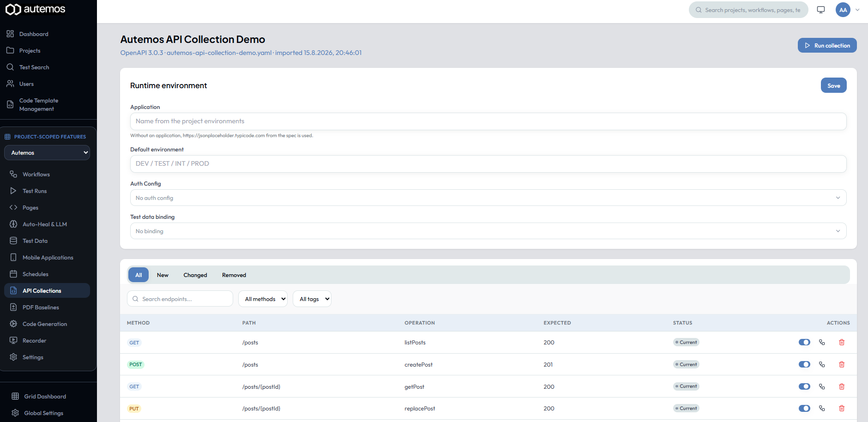
Task: Open PDF Baselines
Action: click(41, 307)
